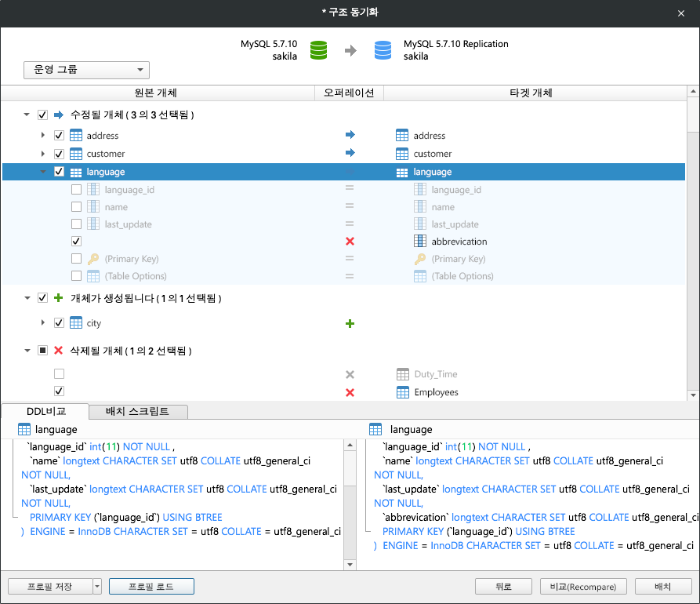Screen dimensions: 700x604
Task: Click the target replication database icon
Action: pyautogui.click(x=383, y=49)
